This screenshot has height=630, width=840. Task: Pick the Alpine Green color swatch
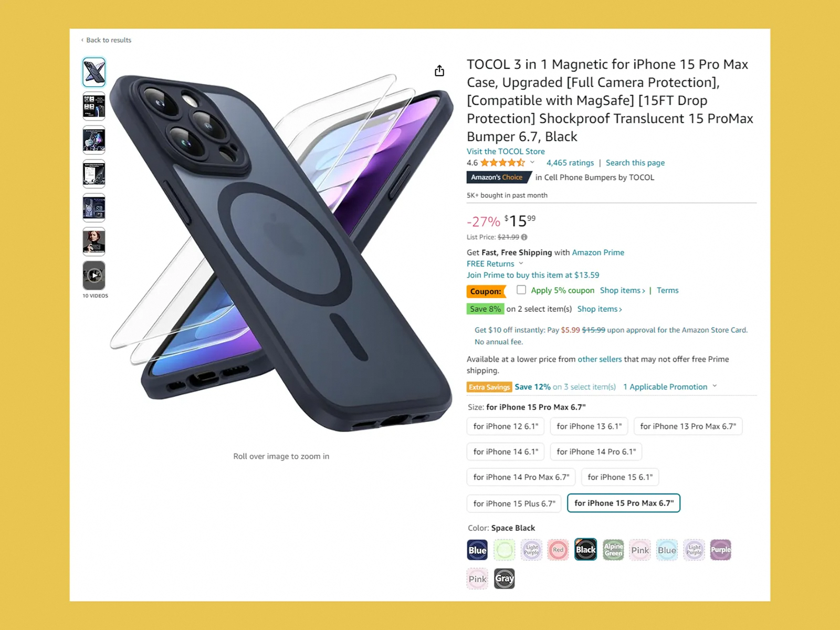coord(613,550)
